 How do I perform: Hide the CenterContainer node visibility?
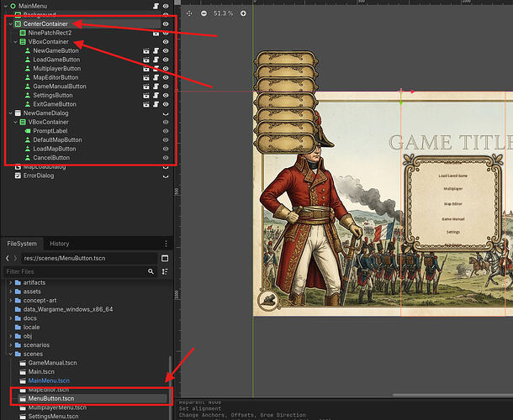(166, 24)
